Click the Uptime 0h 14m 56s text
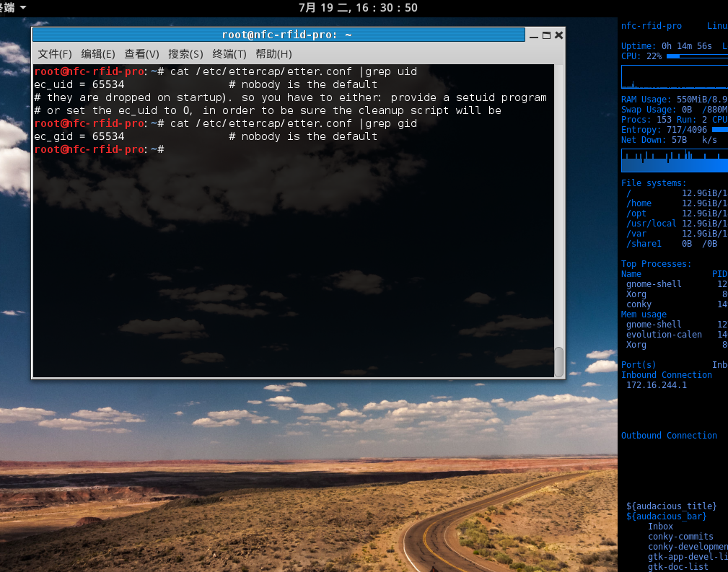 pos(667,46)
